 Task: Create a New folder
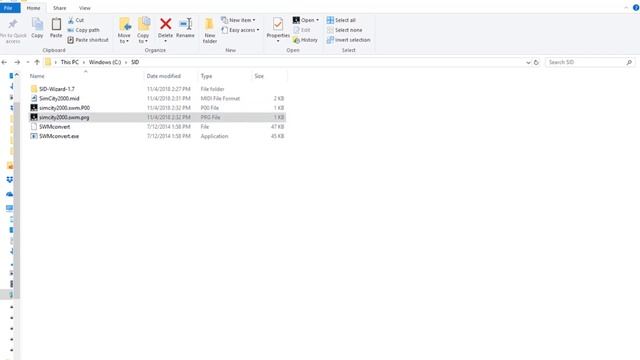pyautogui.click(x=209, y=30)
